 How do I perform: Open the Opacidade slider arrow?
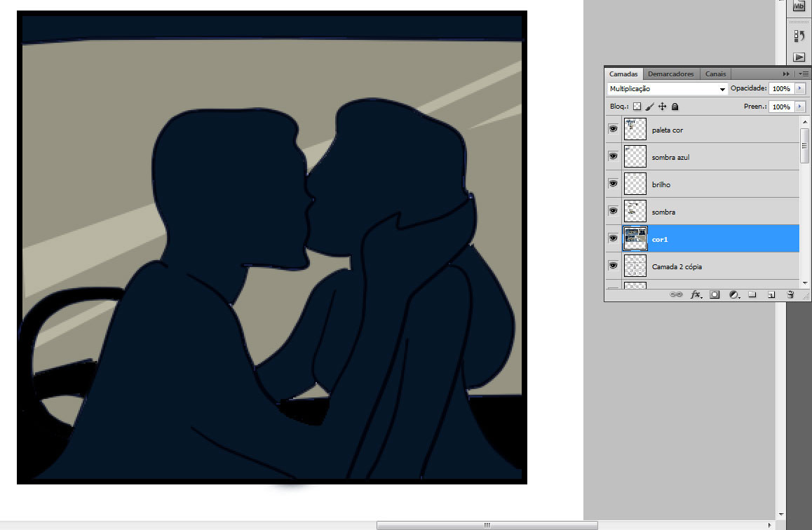(x=799, y=89)
